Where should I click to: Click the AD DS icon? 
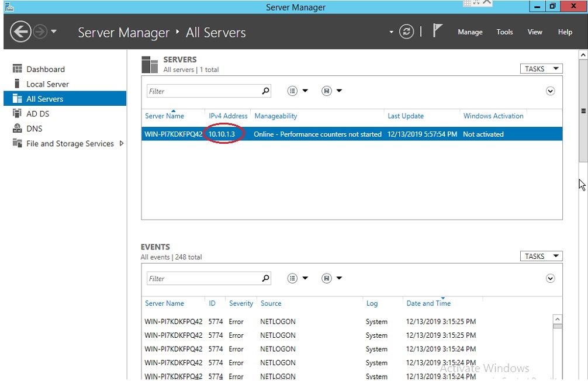[18, 113]
